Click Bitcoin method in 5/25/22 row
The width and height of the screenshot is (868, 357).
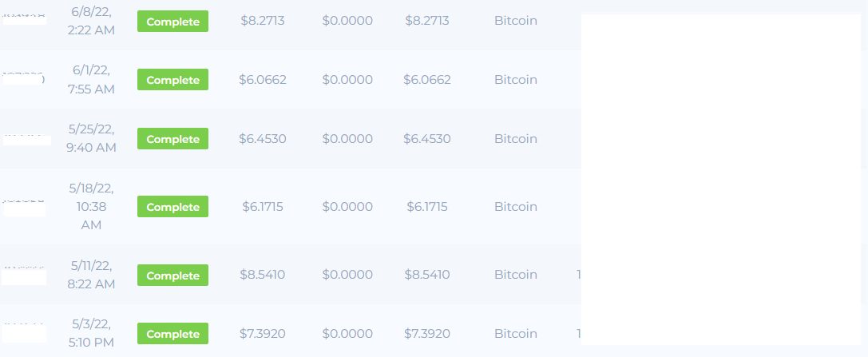coord(516,138)
